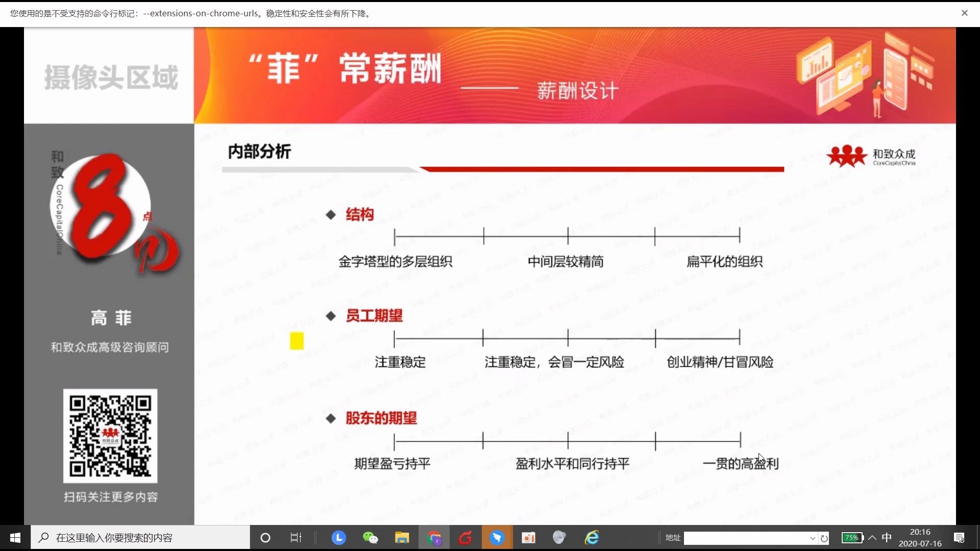This screenshot has height=551, width=980.
Task: Check the 75% battery indicator
Action: pyautogui.click(x=852, y=538)
